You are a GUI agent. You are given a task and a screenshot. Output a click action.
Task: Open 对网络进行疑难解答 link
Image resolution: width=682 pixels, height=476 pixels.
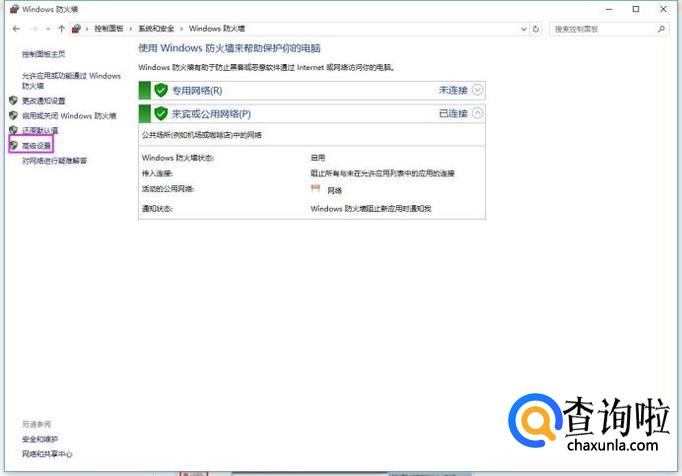click(x=54, y=161)
